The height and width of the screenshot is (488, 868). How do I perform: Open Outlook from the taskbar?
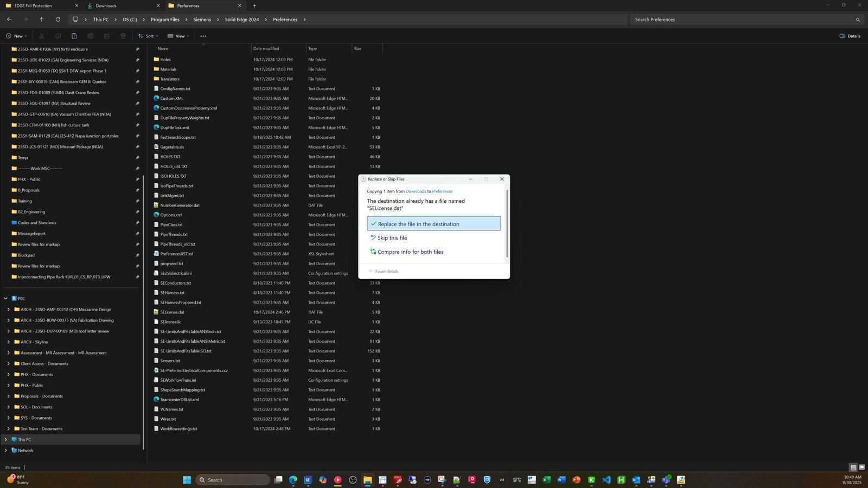point(636,480)
